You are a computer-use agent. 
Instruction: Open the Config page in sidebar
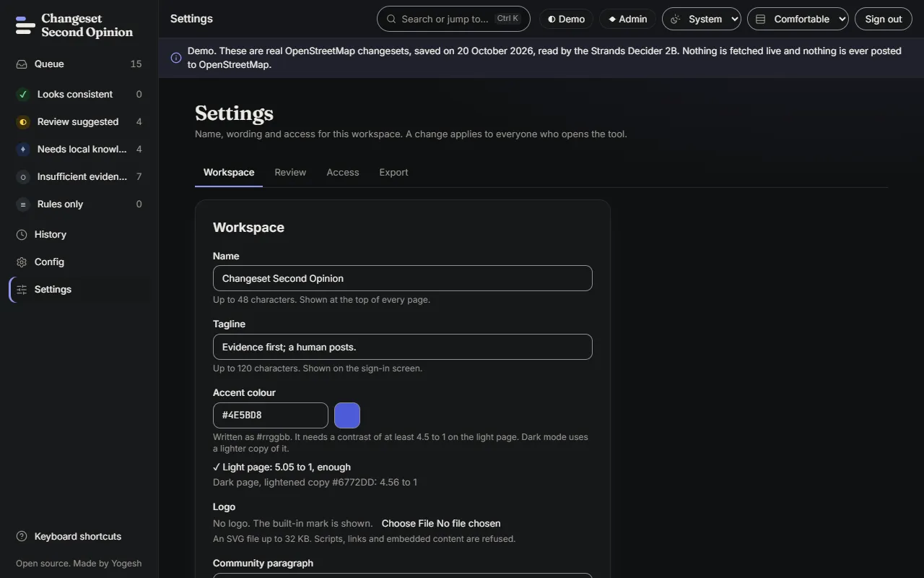tap(79, 262)
